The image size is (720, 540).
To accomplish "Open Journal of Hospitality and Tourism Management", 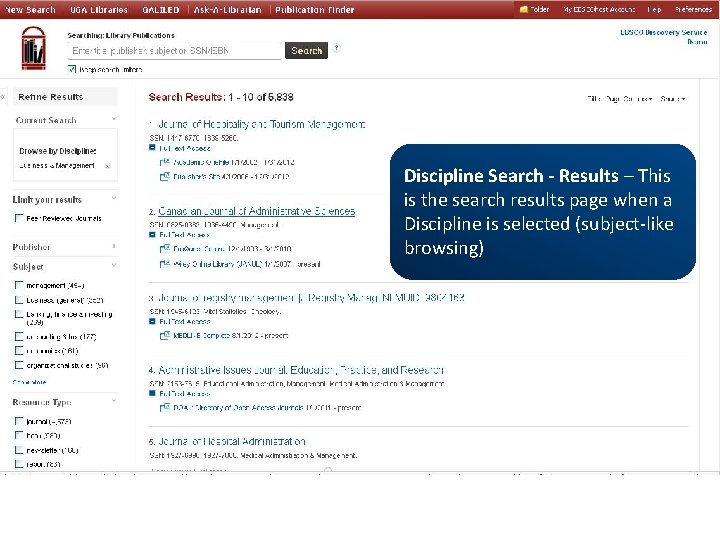I will coord(262,124).
